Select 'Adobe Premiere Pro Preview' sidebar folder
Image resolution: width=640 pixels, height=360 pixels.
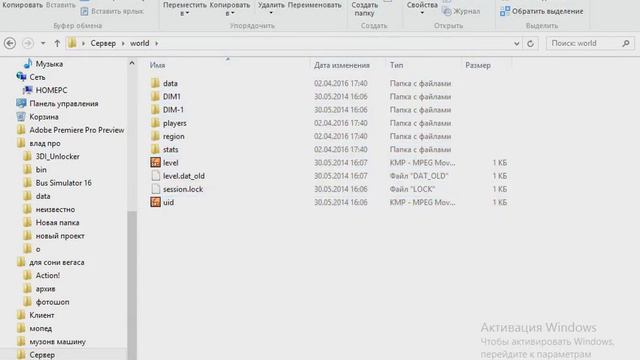click(x=77, y=130)
